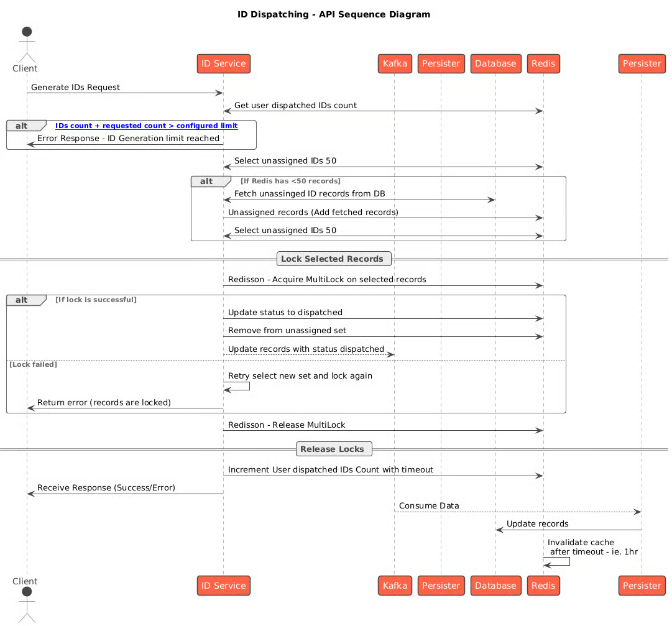The image size is (672, 626).
Task: Click the 'Generate IDs Request' message text
Action: coord(75,88)
